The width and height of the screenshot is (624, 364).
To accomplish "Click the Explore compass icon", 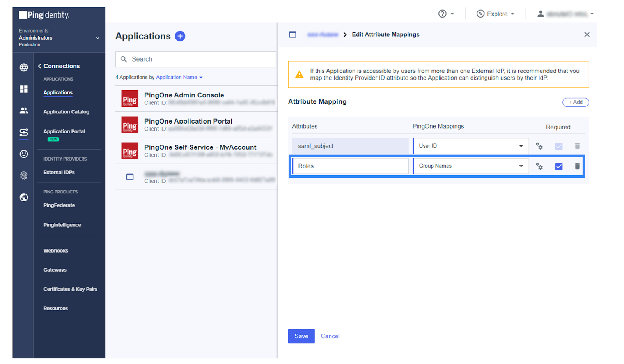I will pos(480,14).
